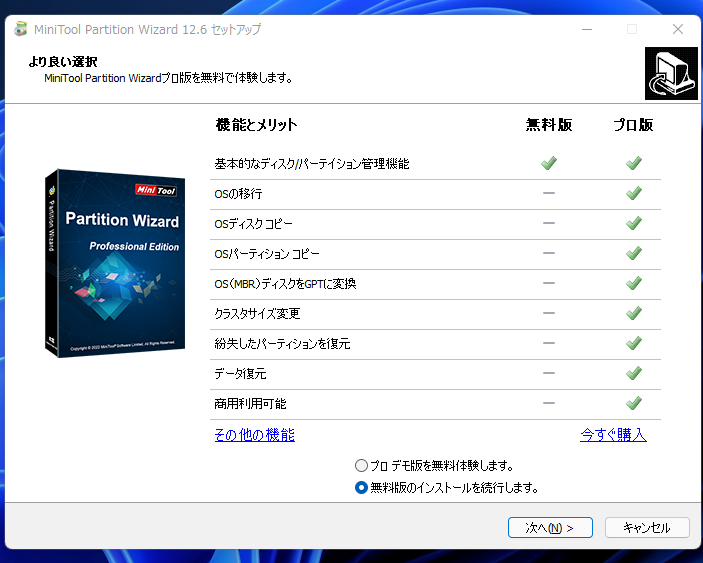This screenshot has width=703, height=563.
Task: Click the クラスタサイズ変更 feature label
Action: click(257, 314)
